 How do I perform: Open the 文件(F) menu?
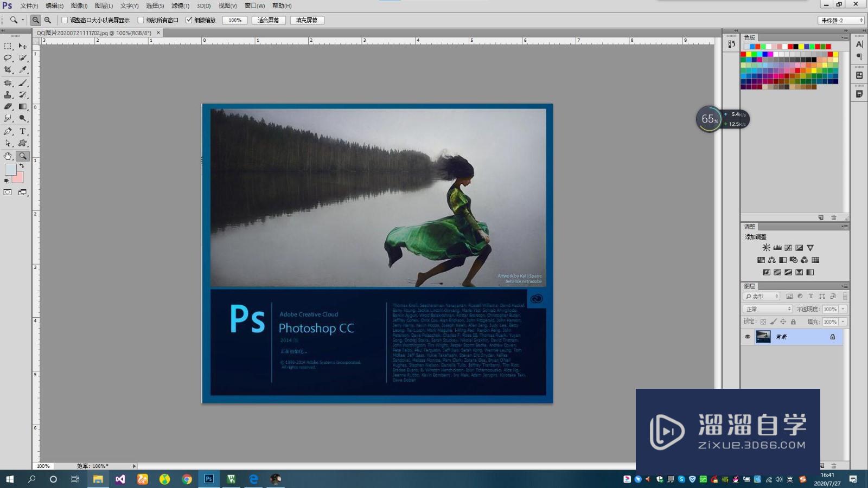pos(29,5)
